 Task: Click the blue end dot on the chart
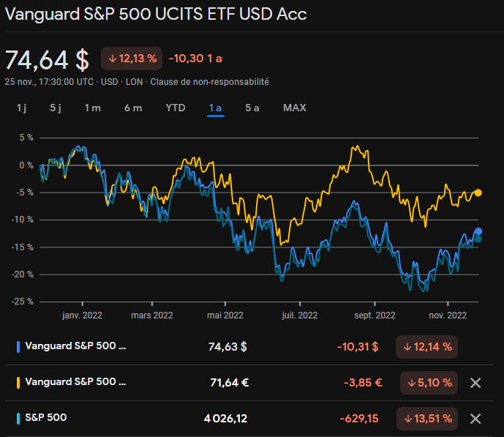tap(478, 231)
